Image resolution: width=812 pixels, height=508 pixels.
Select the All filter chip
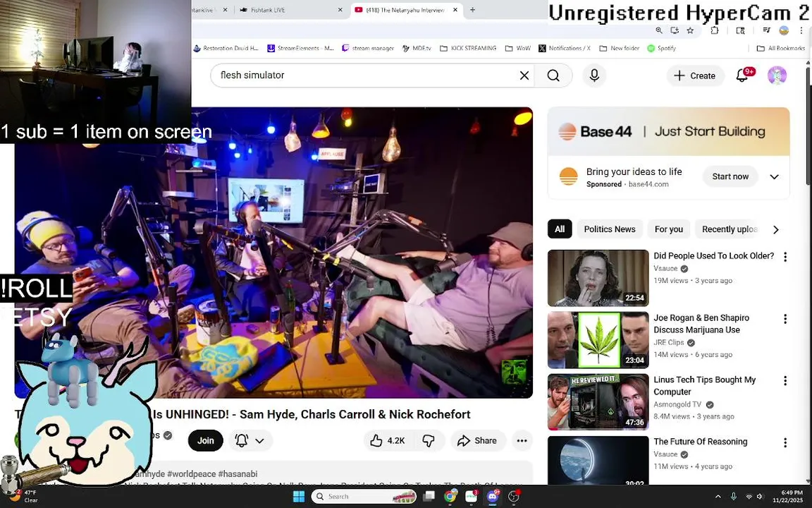pyautogui.click(x=560, y=229)
